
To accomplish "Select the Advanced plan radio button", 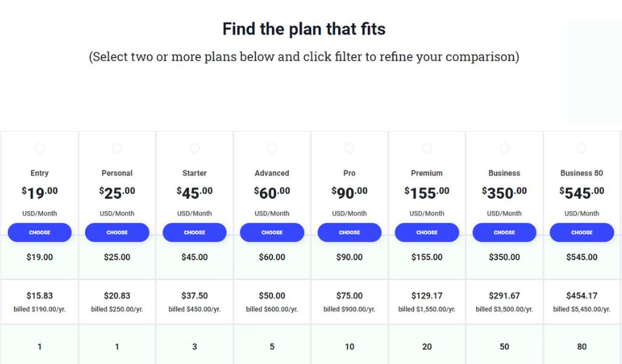I will tap(272, 148).
